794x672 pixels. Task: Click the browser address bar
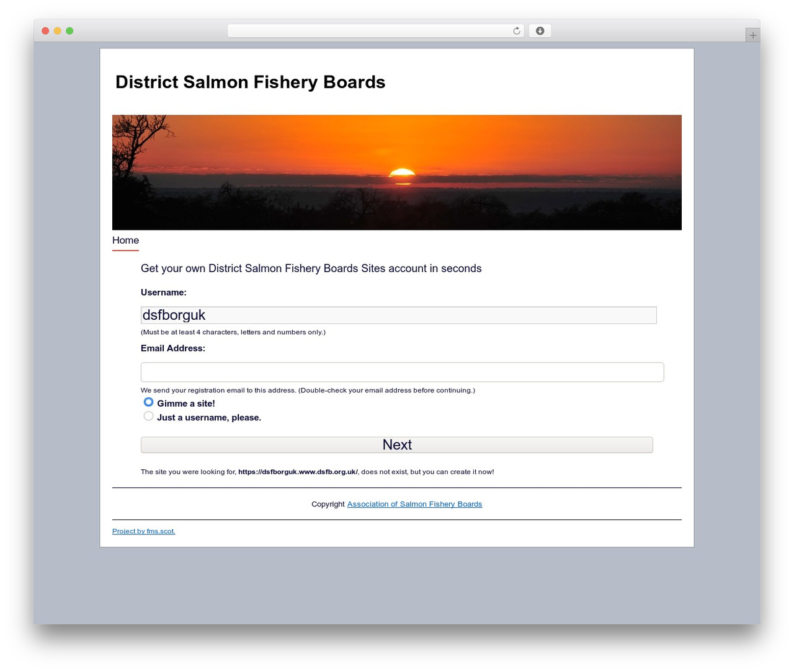click(x=375, y=31)
